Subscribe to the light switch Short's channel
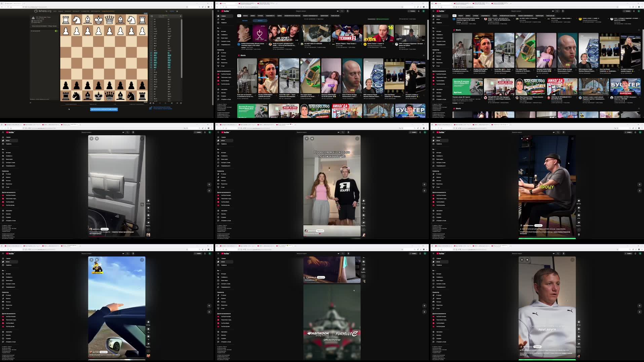This screenshot has width=644, height=362. (x=105, y=229)
